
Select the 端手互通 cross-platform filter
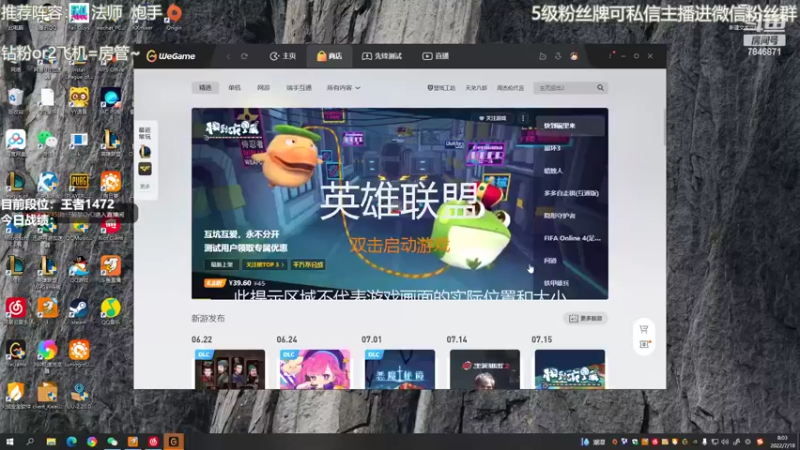(x=299, y=88)
